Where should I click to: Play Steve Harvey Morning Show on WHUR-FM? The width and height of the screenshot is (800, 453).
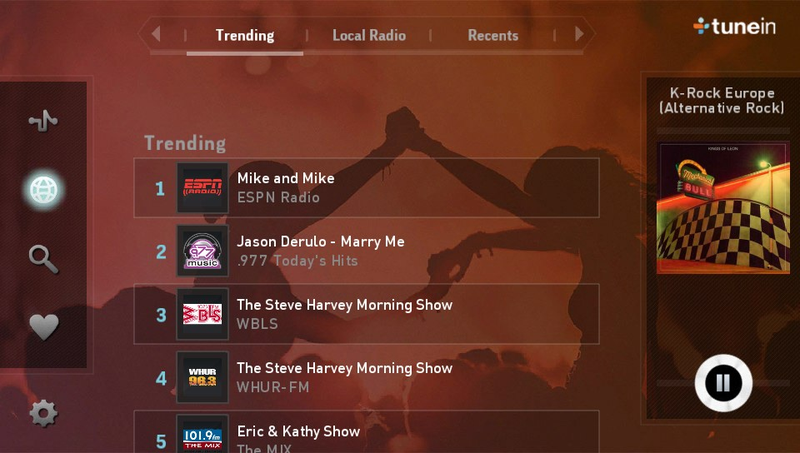click(366, 378)
